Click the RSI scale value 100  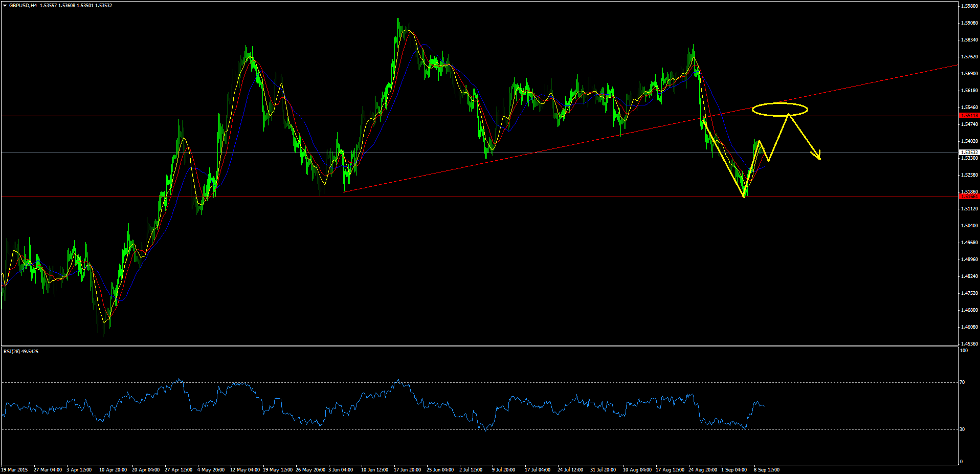pos(964,351)
